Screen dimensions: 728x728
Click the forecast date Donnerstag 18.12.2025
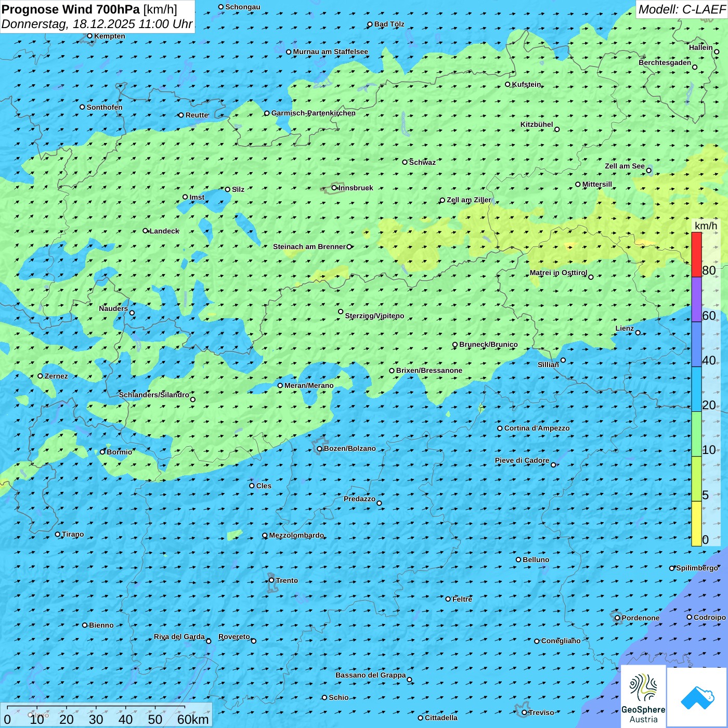(97, 24)
